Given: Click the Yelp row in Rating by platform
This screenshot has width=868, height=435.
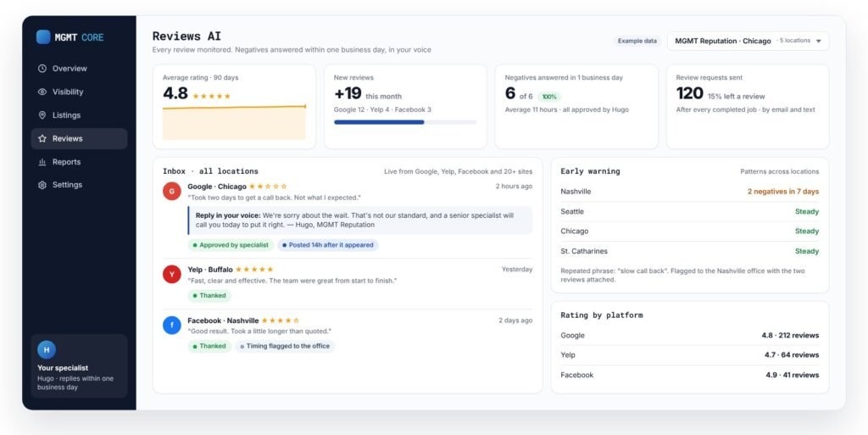Looking at the screenshot, I should 690,355.
